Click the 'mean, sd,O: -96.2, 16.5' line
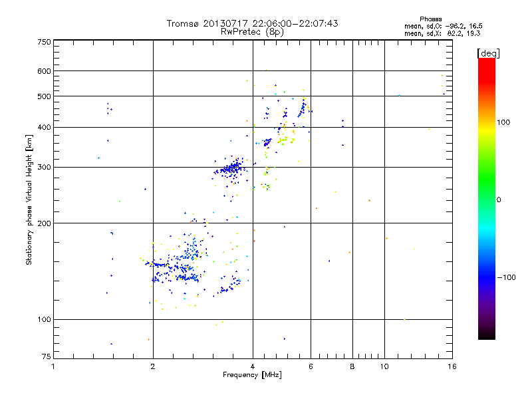Image resolution: width=532 pixels, height=399 pixels. pos(443,26)
